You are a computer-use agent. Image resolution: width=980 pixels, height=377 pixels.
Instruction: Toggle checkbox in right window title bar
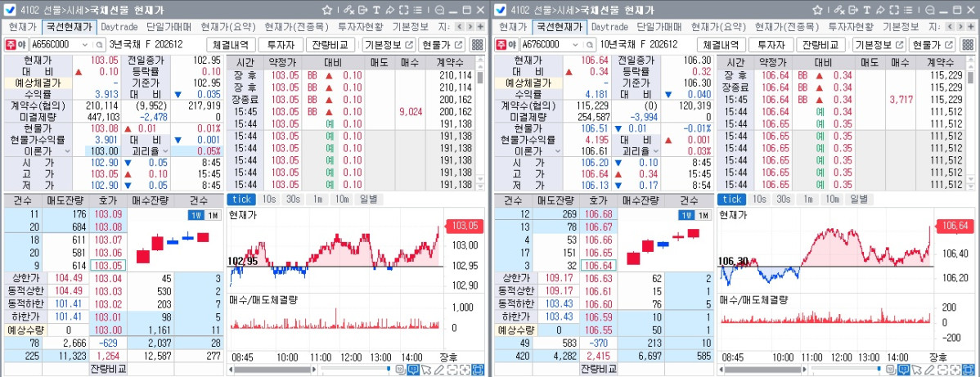(500, 10)
